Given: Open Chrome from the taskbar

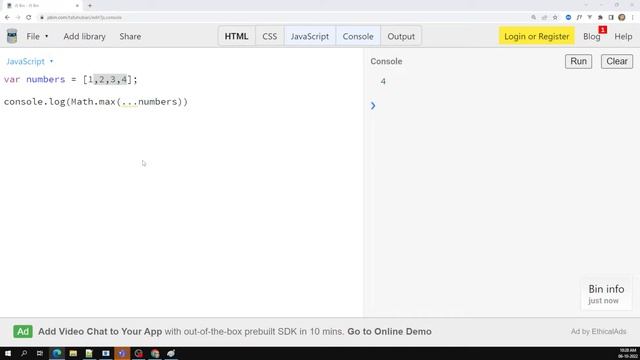Looking at the screenshot, I should click(x=155, y=353).
